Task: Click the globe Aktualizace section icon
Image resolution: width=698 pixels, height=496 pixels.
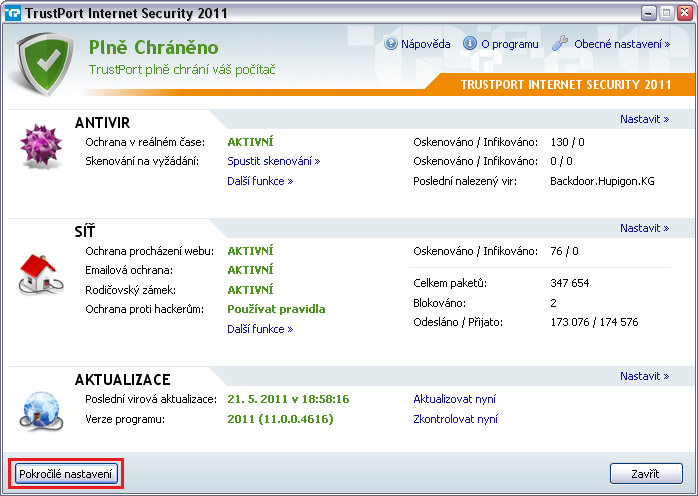Action: (x=41, y=411)
